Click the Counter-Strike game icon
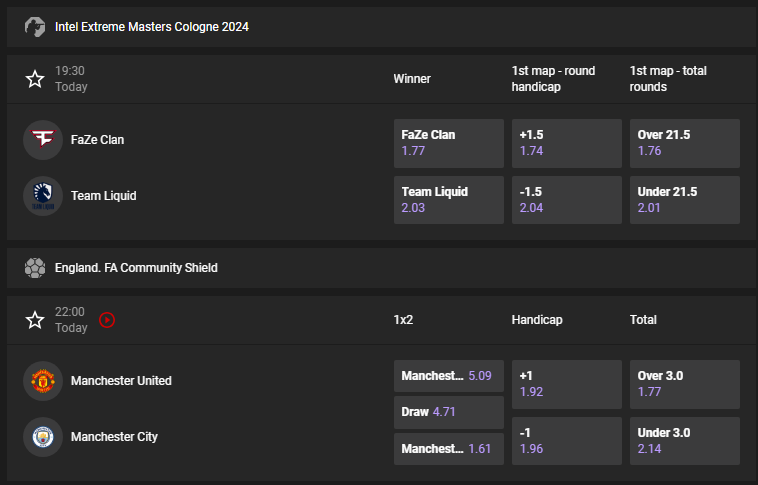Image resolution: width=758 pixels, height=485 pixels. click(x=35, y=27)
